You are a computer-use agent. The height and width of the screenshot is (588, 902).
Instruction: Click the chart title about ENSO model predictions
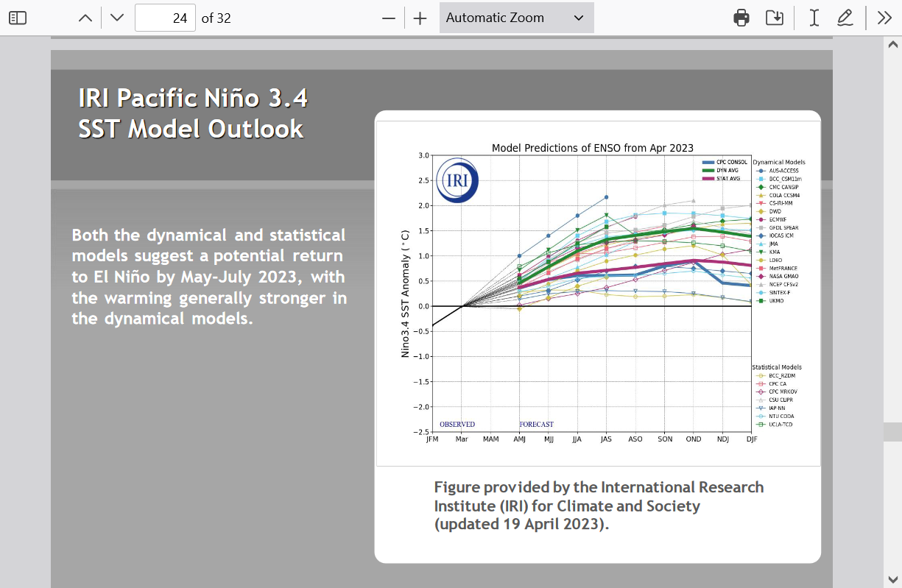tap(592, 148)
